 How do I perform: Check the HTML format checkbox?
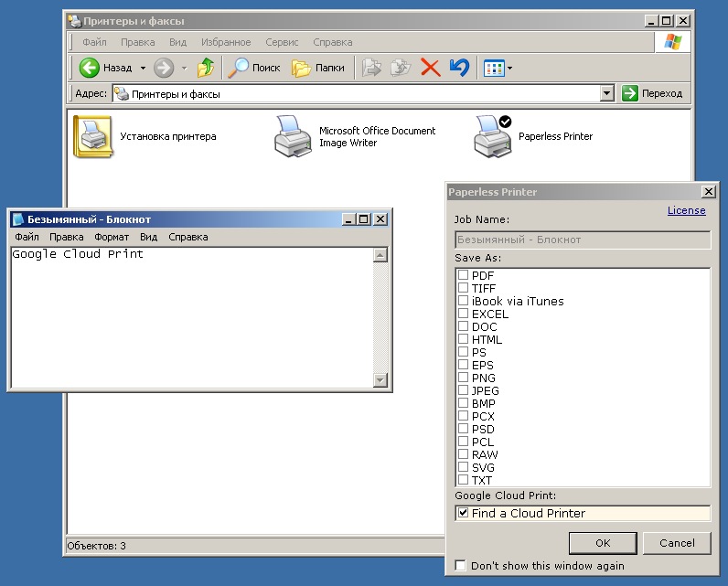point(463,338)
